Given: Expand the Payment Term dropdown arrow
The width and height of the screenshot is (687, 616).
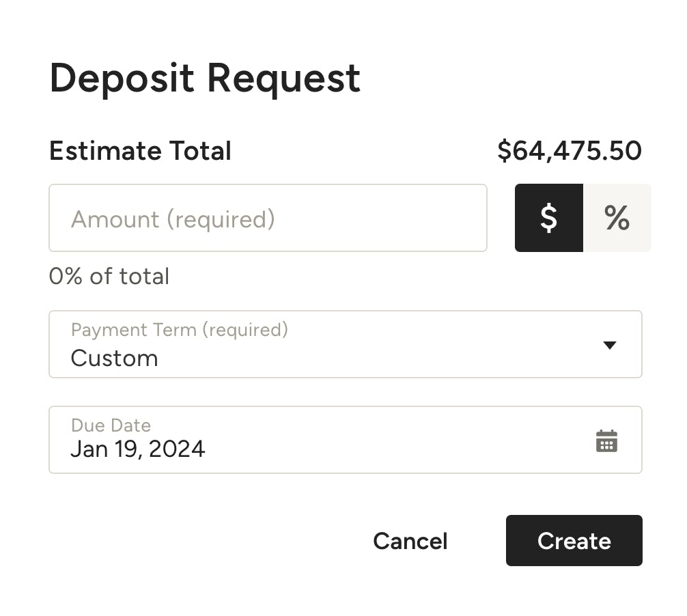Looking at the screenshot, I should [x=609, y=345].
